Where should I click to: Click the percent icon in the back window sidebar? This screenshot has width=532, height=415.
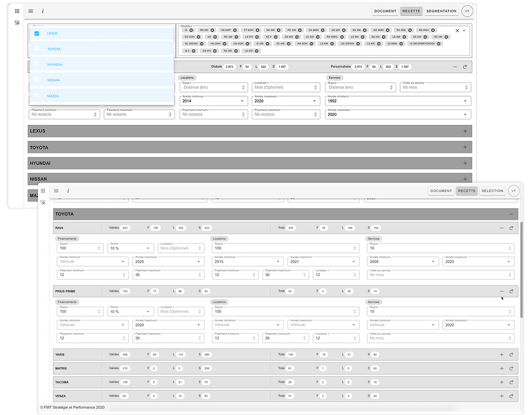click(x=17, y=23)
